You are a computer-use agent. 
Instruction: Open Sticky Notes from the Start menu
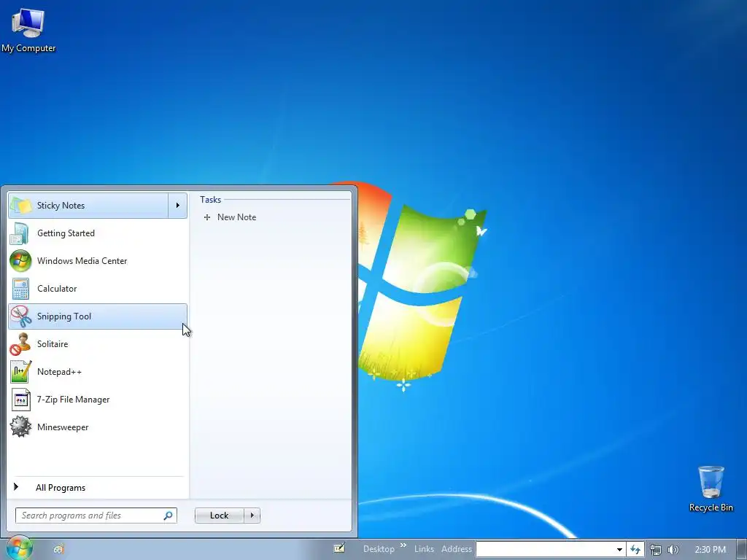[88, 205]
